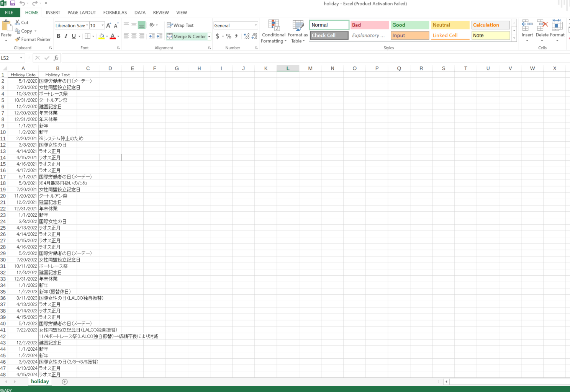Apply the Bad cell style
Image resolution: width=570 pixels, height=392 pixels.
(x=370, y=25)
